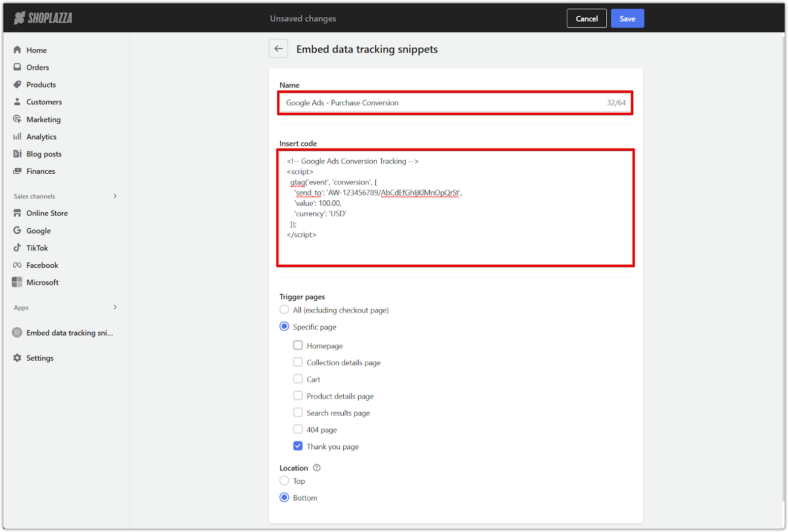This screenshot has height=532, width=788.
Task: Select the Bottom location radio button
Action: pyautogui.click(x=284, y=497)
